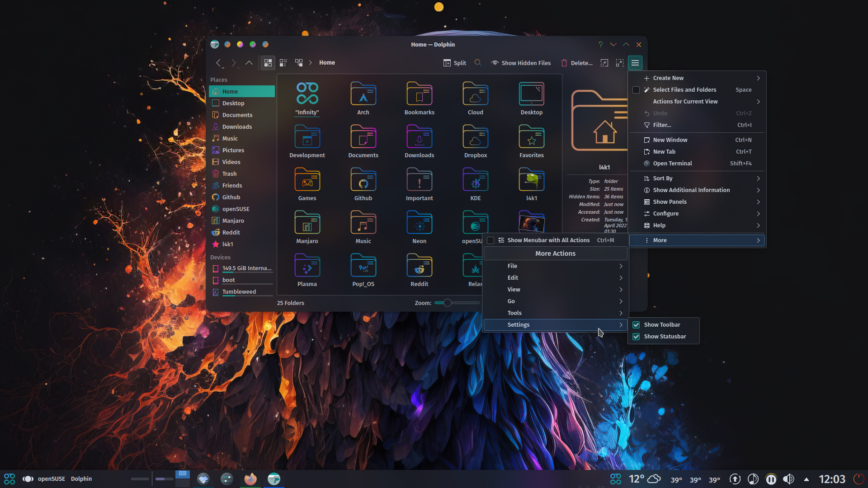Open the "Infinity" folder

(x=307, y=99)
